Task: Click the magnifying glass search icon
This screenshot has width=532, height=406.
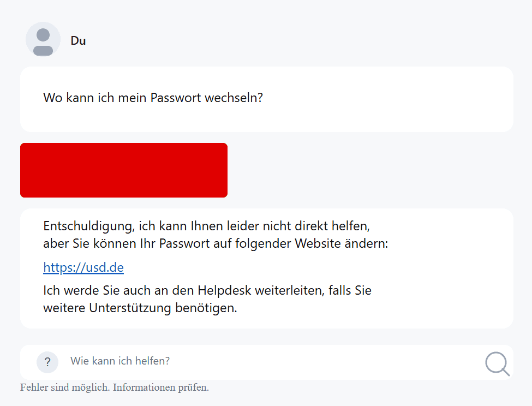Action: click(x=497, y=363)
